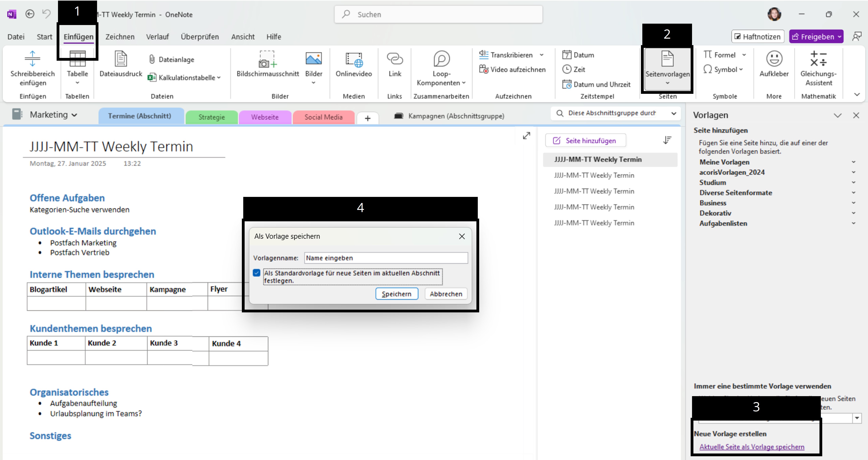Uncheck the Als Standardvorlage checkbox
This screenshot has height=460, width=868.
[256, 273]
